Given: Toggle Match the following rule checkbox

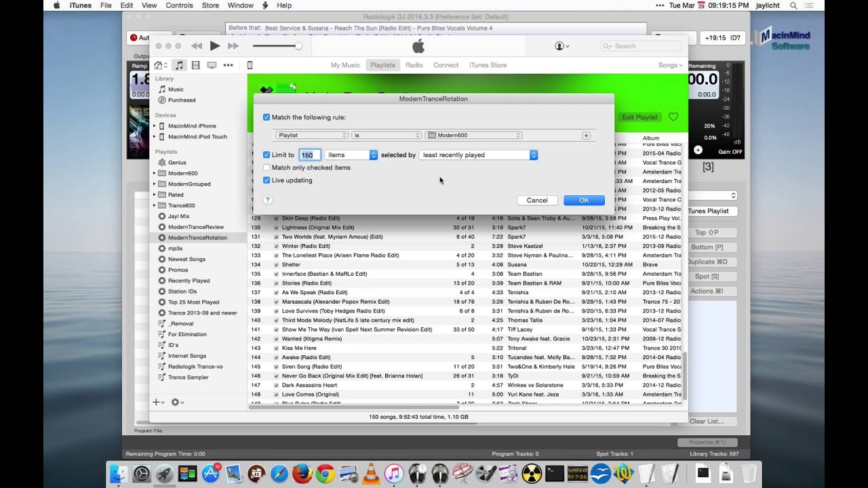Looking at the screenshot, I should (x=267, y=117).
